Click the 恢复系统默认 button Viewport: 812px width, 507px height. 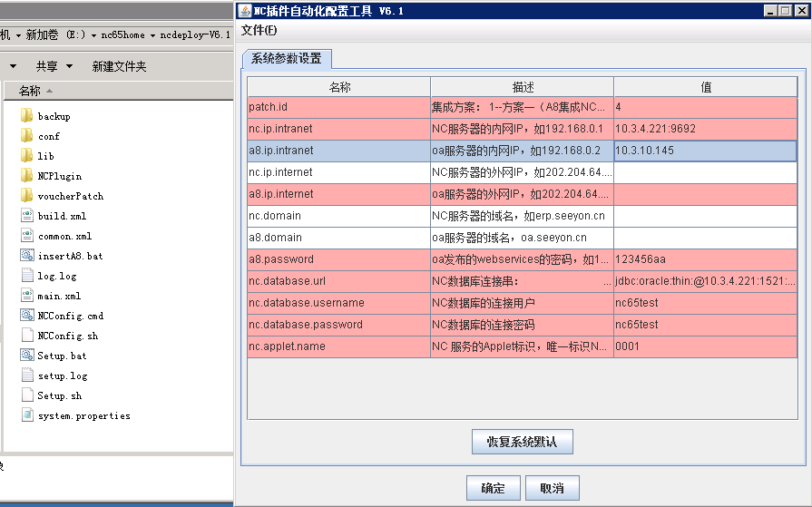522,442
